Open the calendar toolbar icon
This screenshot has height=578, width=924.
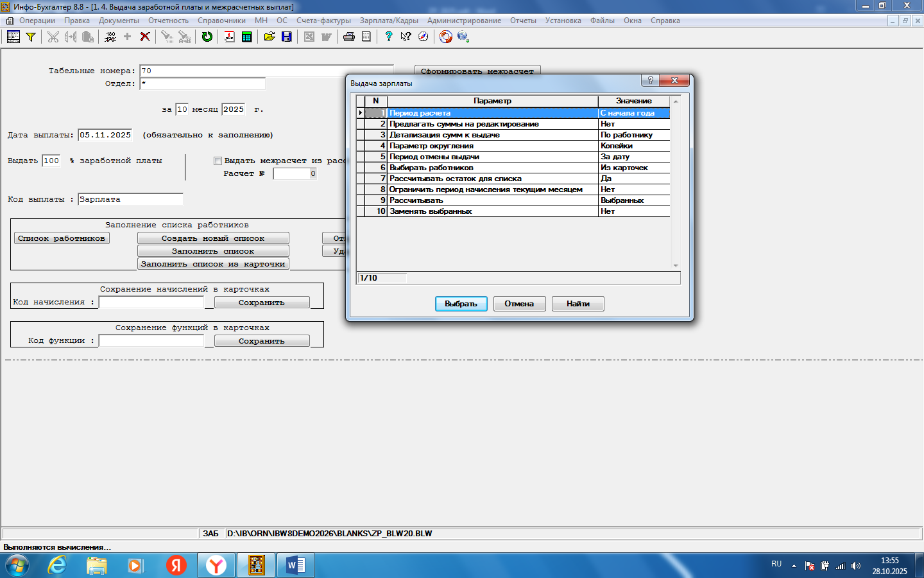[229, 37]
